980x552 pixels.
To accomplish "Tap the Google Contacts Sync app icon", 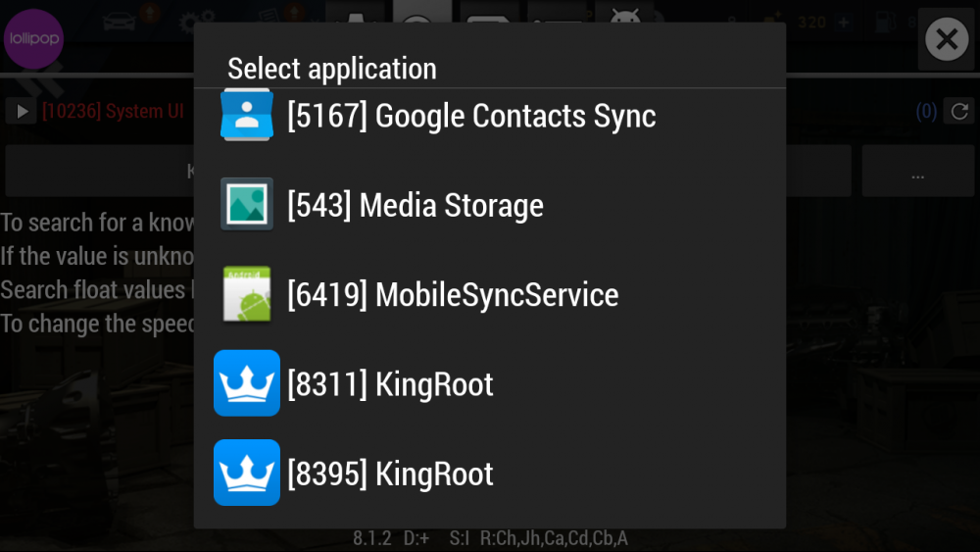I will tap(246, 115).
